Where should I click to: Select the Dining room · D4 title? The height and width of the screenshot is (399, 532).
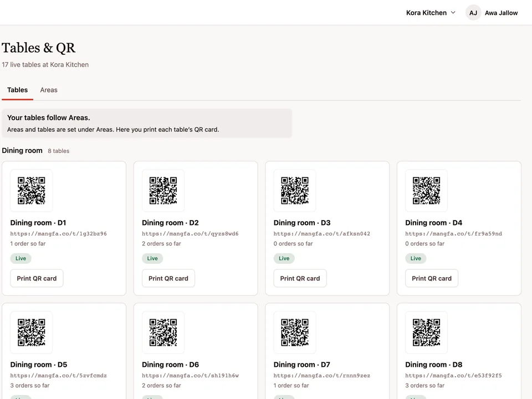(433, 223)
